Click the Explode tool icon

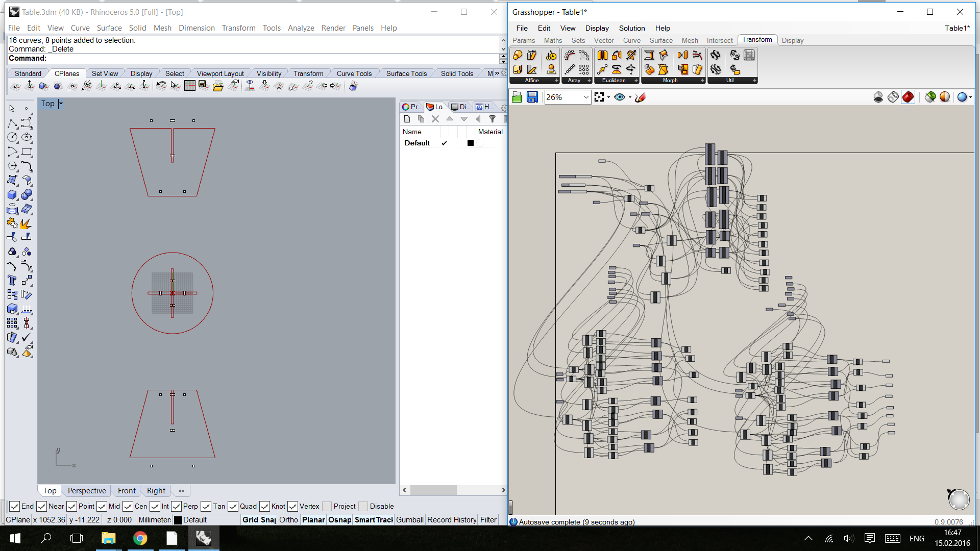pos(26,223)
